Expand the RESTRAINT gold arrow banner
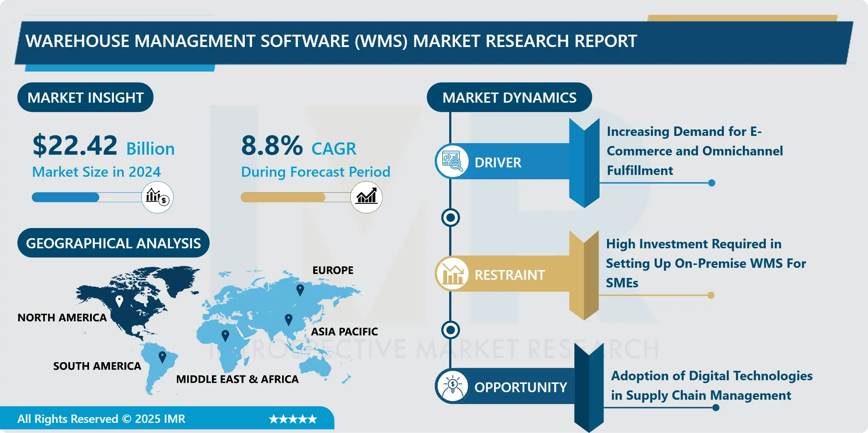Viewport: 868px width, 433px height. click(x=584, y=275)
